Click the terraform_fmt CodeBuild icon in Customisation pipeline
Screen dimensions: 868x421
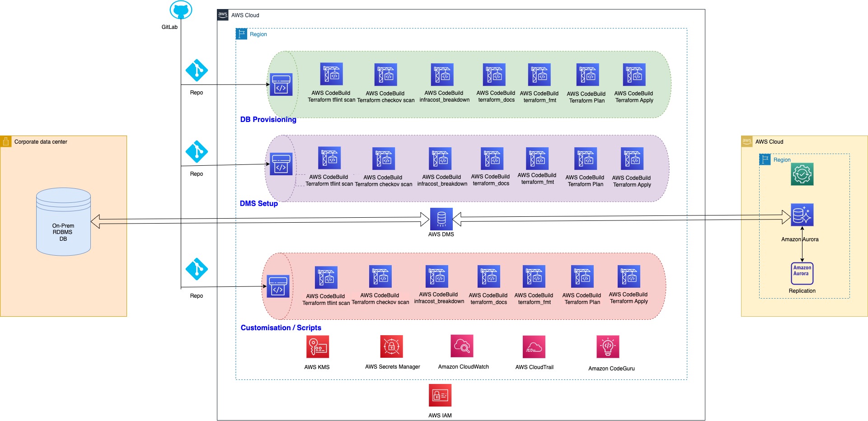coord(534,276)
